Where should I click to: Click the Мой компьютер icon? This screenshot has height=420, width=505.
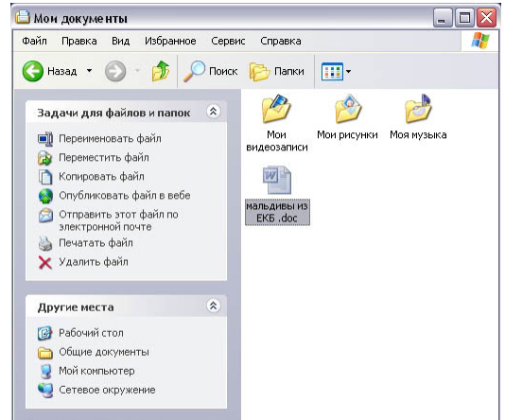pyautogui.click(x=45, y=372)
